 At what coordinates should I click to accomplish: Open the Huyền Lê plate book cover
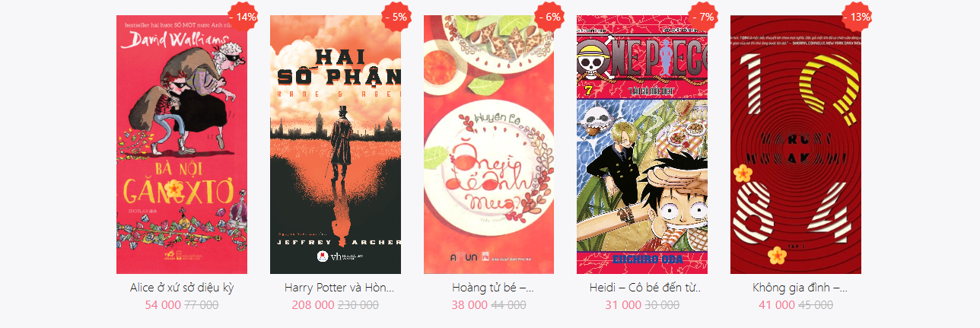(489, 145)
